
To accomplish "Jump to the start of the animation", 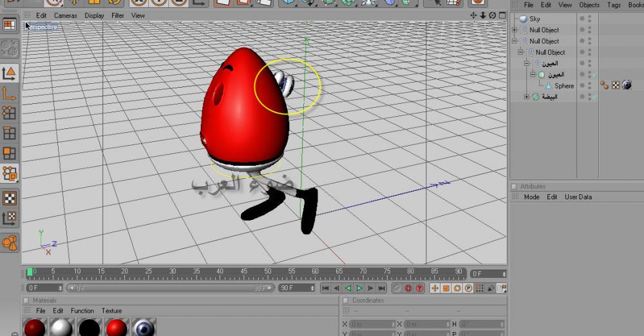I will click(325, 288).
